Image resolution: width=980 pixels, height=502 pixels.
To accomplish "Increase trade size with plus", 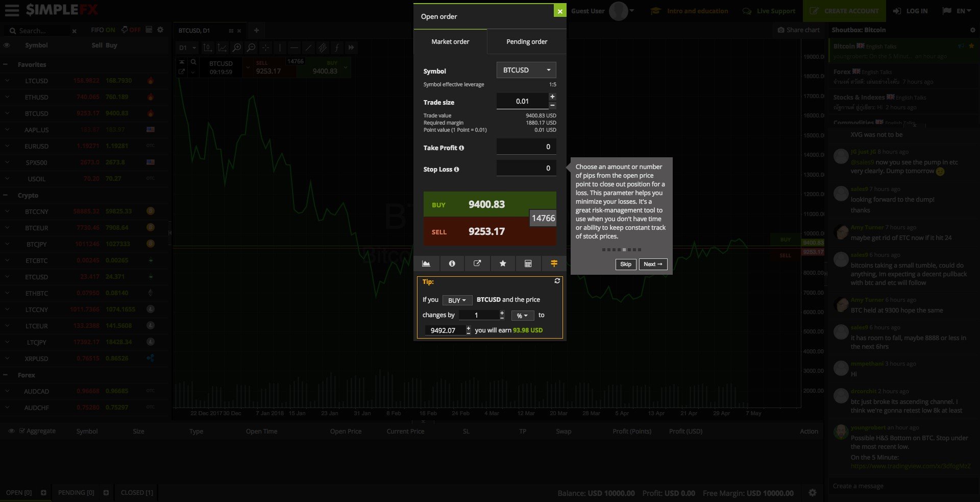I will click(x=552, y=97).
